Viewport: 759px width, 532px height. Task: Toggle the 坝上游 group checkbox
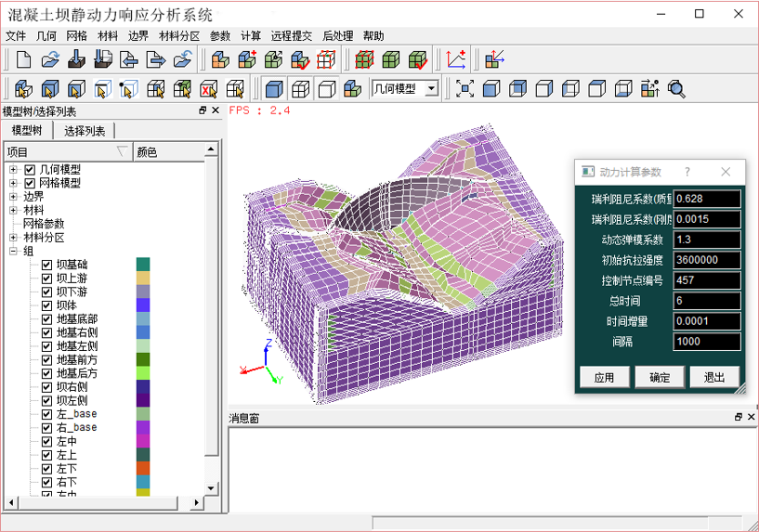[x=47, y=279]
